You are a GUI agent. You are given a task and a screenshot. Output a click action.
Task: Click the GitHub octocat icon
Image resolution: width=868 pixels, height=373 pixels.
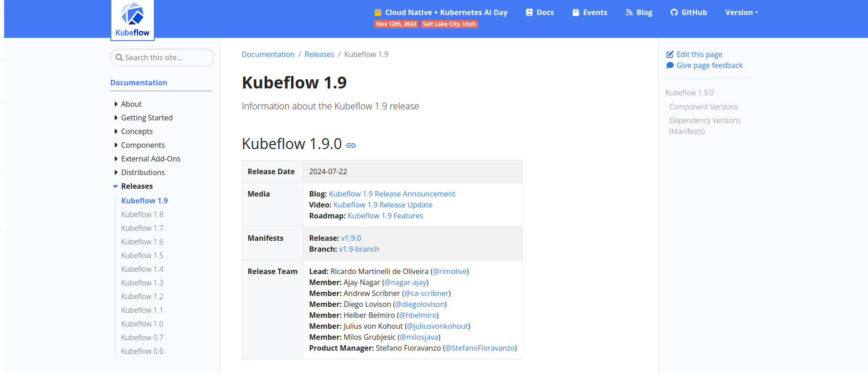(x=674, y=12)
